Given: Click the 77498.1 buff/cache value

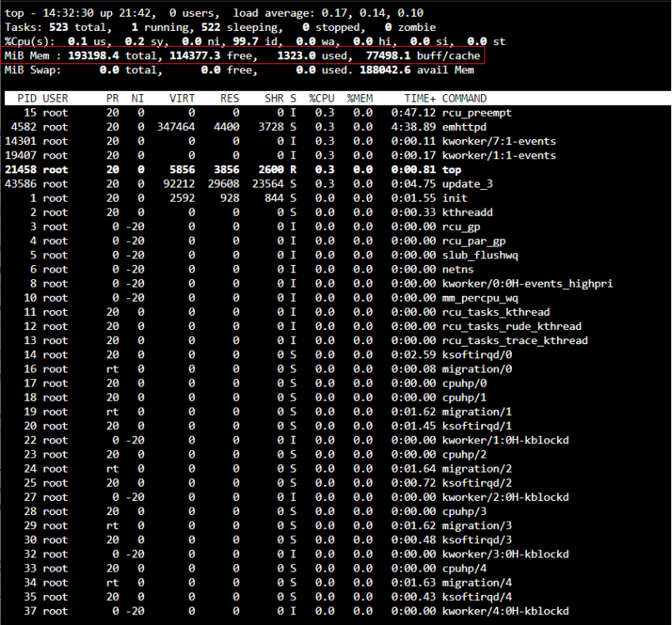Looking at the screenshot, I should pos(388,56).
